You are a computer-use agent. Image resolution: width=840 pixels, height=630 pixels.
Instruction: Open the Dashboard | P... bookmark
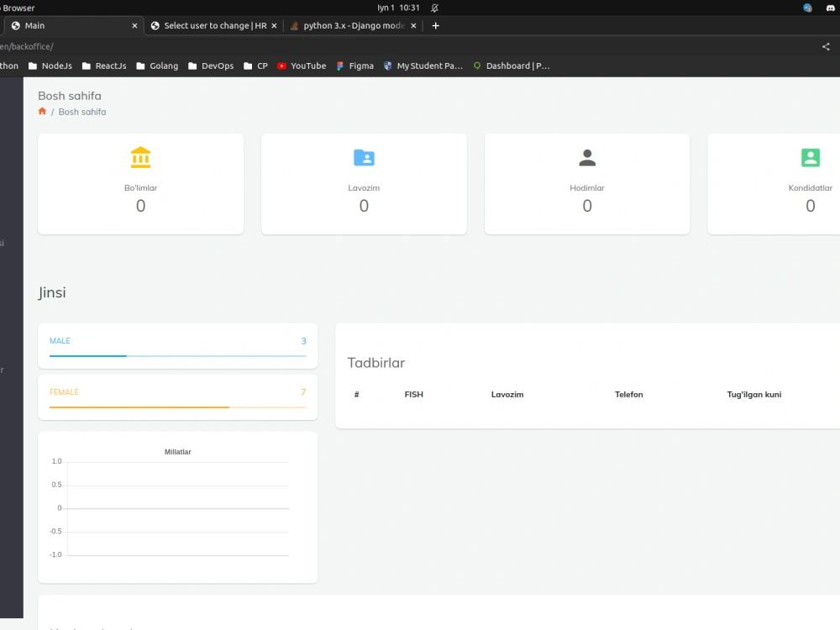pyautogui.click(x=512, y=66)
